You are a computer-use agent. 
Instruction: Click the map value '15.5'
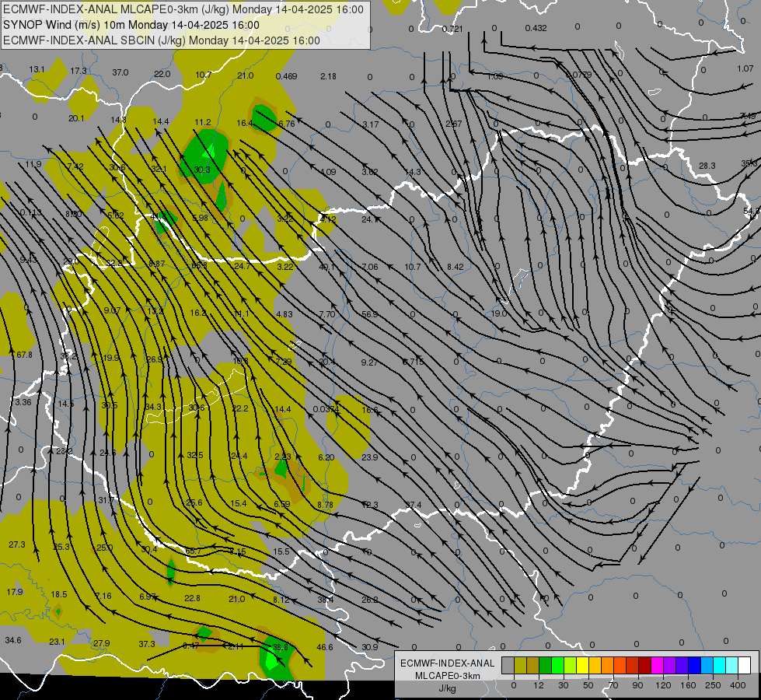pos(281,551)
